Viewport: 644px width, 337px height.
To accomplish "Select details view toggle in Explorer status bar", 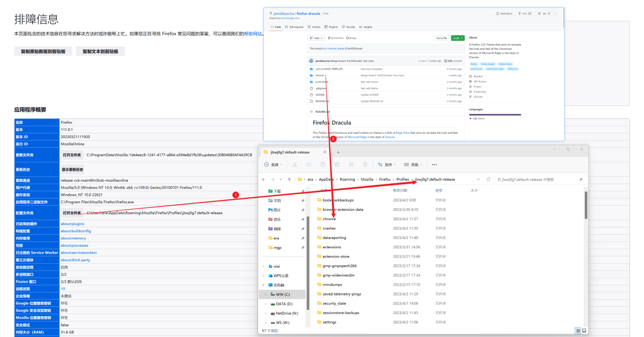I will click(578, 330).
